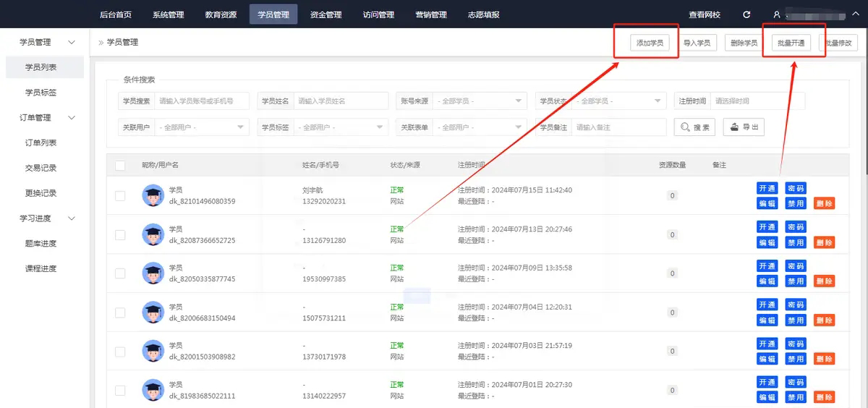Viewport: 868px width, 408px height.
Task: Check the select-all checkbox in table header
Action: click(120, 166)
